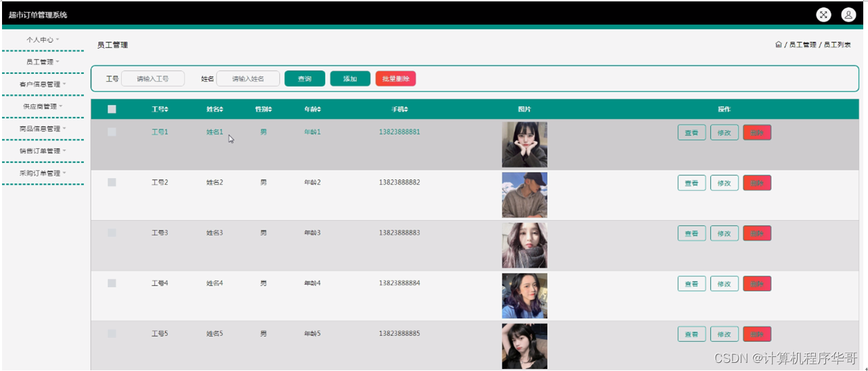868x371 pixels.
Task: Expand the 采购订单管理 sidebar menu
Action: tap(43, 173)
